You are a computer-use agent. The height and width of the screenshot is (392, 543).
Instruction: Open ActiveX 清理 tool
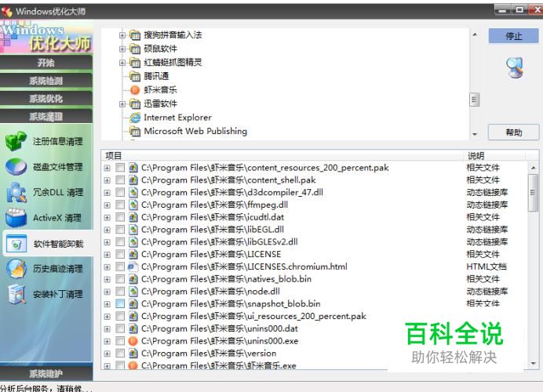45,218
